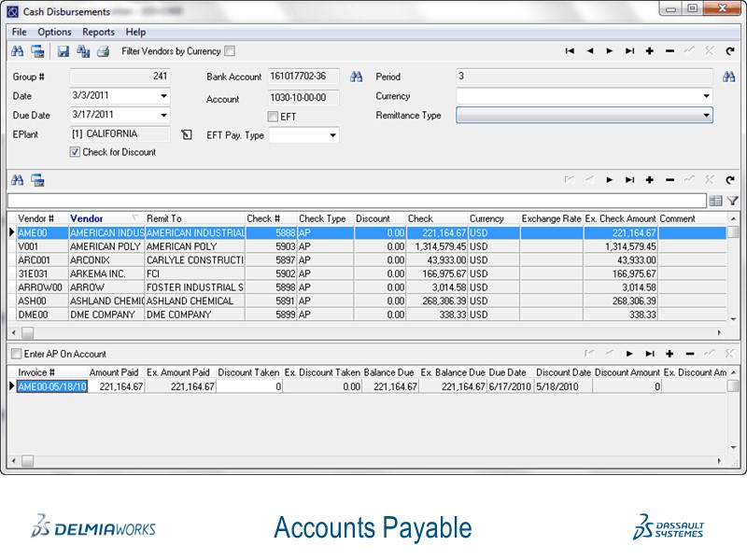Open the Due Date picker dropdown
This screenshot has height=560, width=747.
pyautogui.click(x=163, y=115)
